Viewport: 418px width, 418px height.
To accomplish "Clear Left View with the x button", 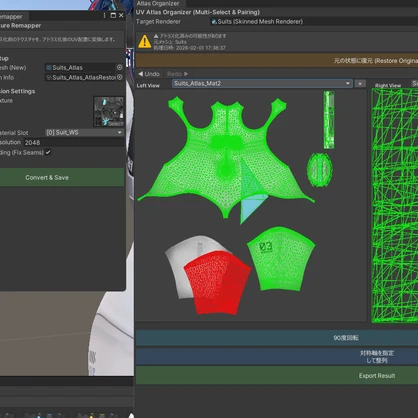I will 360,84.
